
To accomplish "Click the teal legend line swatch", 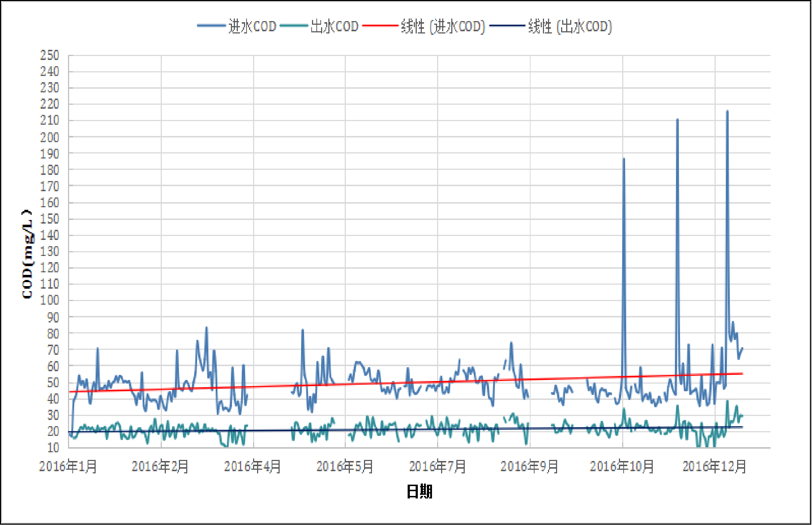I will [294, 26].
